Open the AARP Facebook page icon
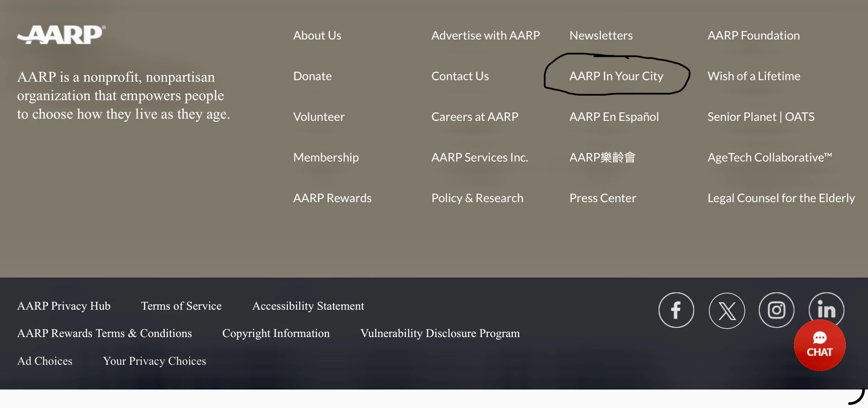868x408 pixels. [676, 310]
